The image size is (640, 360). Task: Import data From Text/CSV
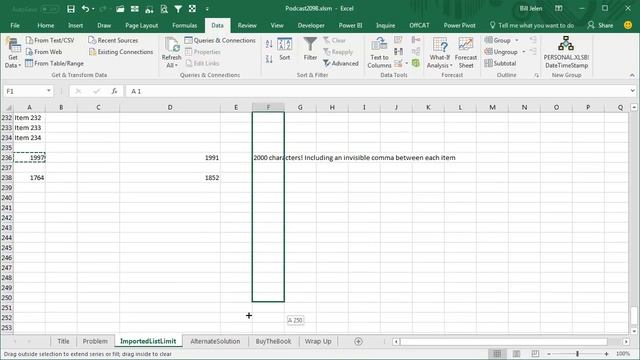coord(50,40)
